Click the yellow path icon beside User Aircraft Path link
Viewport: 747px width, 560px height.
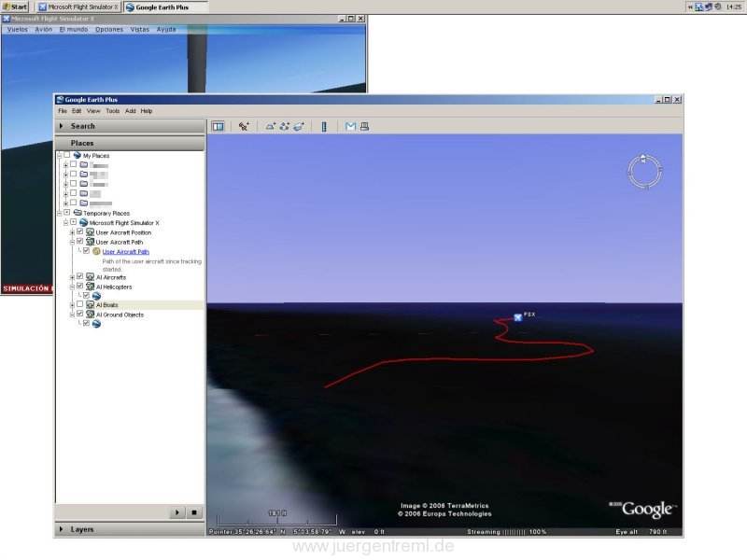coord(97,251)
